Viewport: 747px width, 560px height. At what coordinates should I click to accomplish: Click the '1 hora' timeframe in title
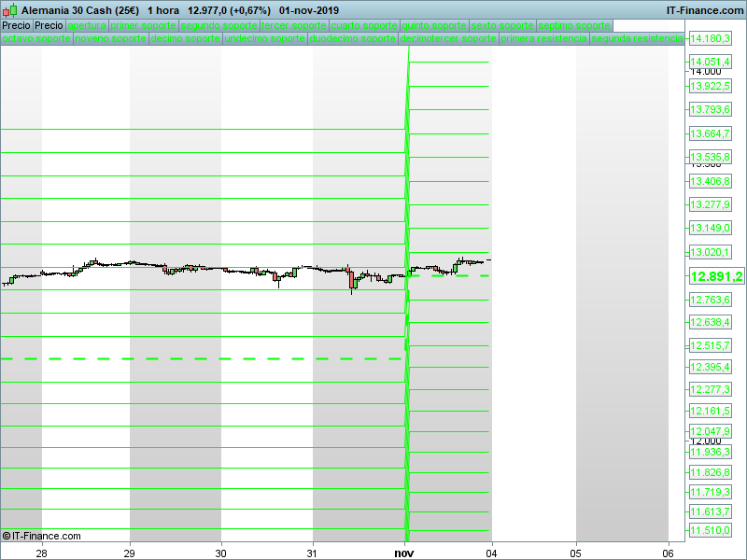click(163, 10)
